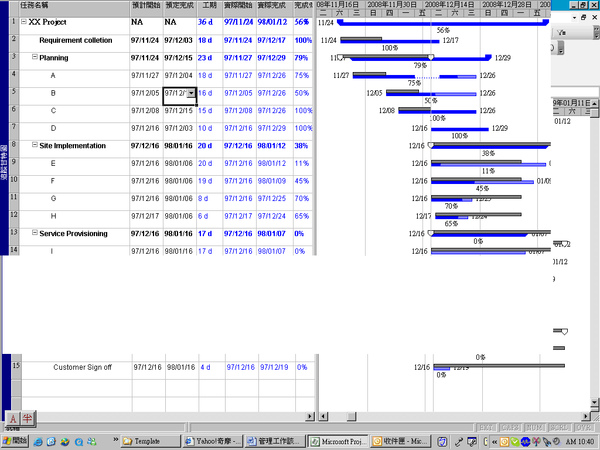Click the blue round tray icon
Image resolution: width=600 pixels, height=450 pixels.
[525, 442]
